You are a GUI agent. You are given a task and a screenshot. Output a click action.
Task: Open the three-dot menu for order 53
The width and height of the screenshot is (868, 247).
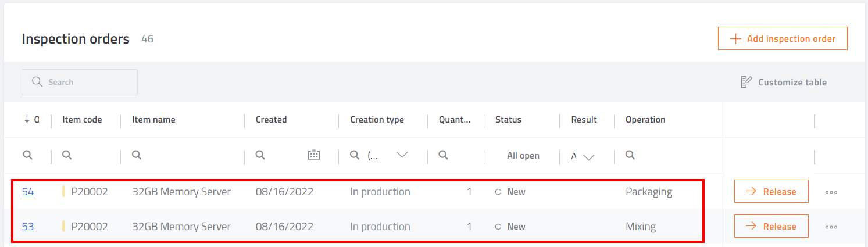[831, 227]
